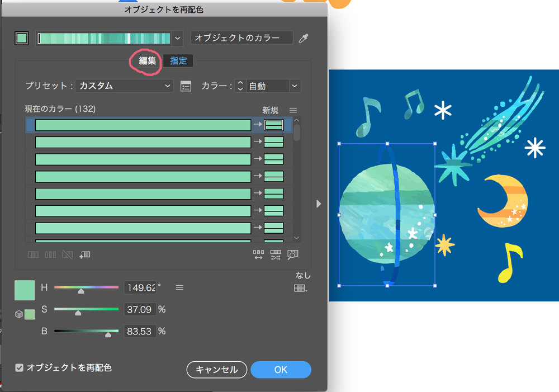Viewport: 559px width, 392px height.
Task: Select the new color swatch in highlighted row
Action: click(273, 125)
